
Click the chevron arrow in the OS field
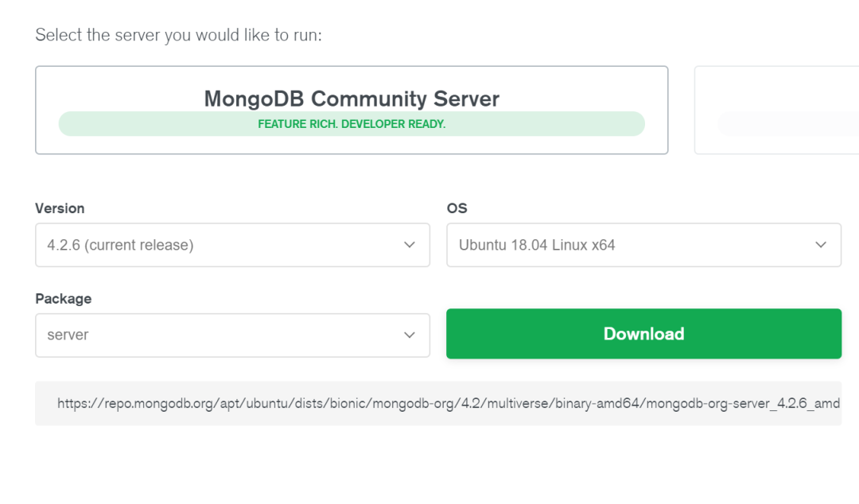coord(821,245)
